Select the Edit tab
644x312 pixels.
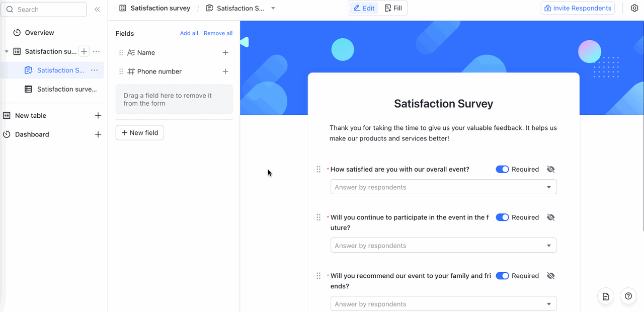coord(364,8)
